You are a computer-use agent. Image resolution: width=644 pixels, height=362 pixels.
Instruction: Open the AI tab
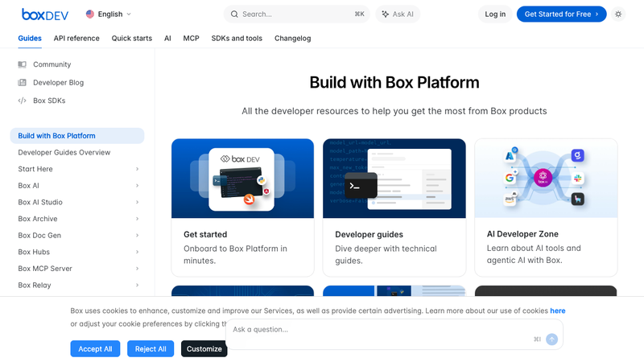[167, 38]
